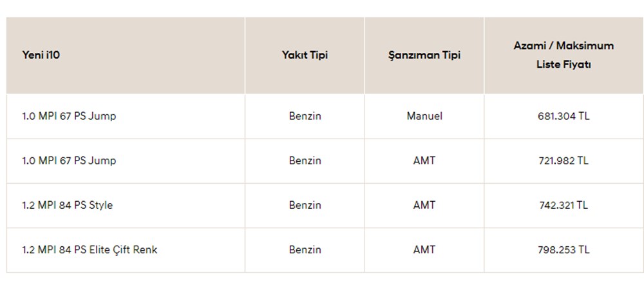Select the Benzin cell in the 721.982 TL row
This screenshot has width=644, height=283.
[305, 161]
